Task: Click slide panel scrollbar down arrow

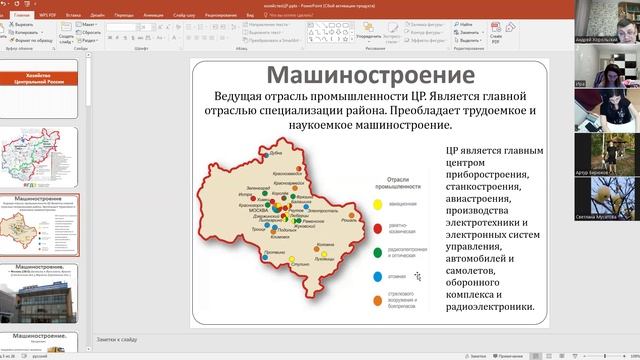Action: tap(89, 349)
